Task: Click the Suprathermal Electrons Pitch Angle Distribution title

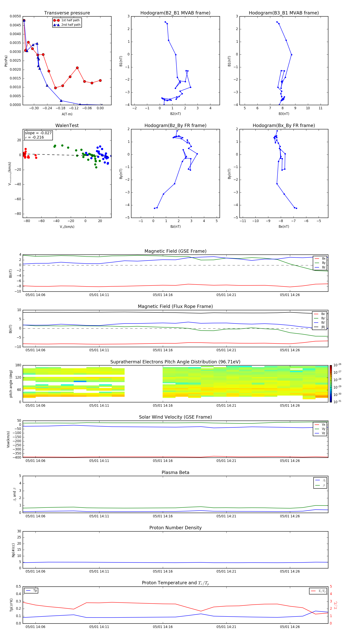Action: pos(175,362)
